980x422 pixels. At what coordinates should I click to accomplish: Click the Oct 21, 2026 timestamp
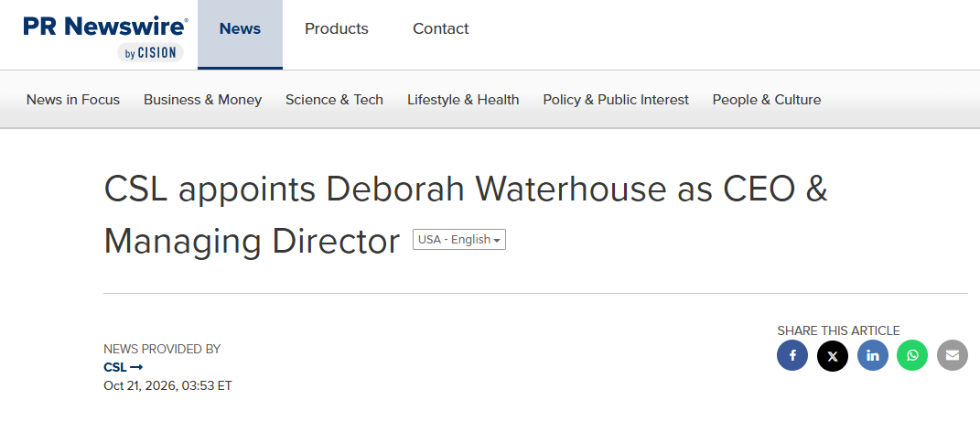[x=167, y=385]
